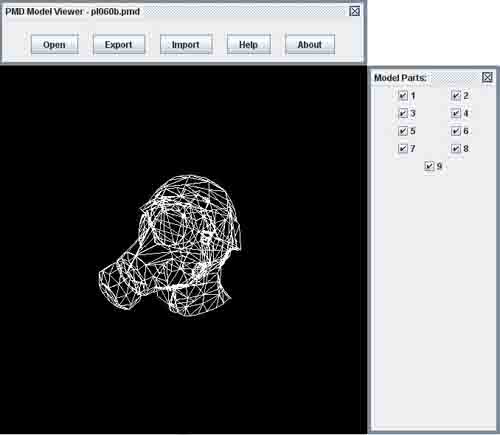Image resolution: width=500 pixels, height=435 pixels.
Task: Show the About information
Action: (310, 44)
